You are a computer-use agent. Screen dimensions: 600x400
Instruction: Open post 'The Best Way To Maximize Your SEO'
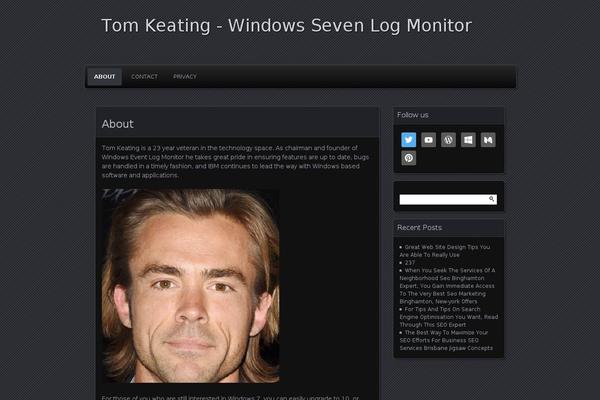(x=446, y=340)
